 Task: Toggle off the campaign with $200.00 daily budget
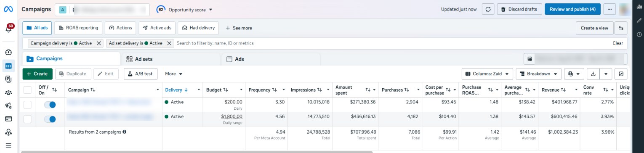50,105
